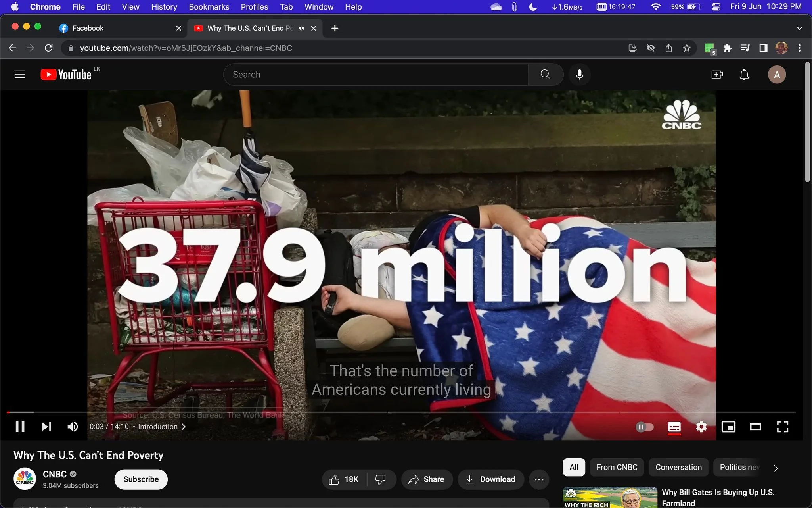The height and width of the screenshot is (508, 812).
Task: Click the page vertical scrollbar
Action: (x=808, y=122)
